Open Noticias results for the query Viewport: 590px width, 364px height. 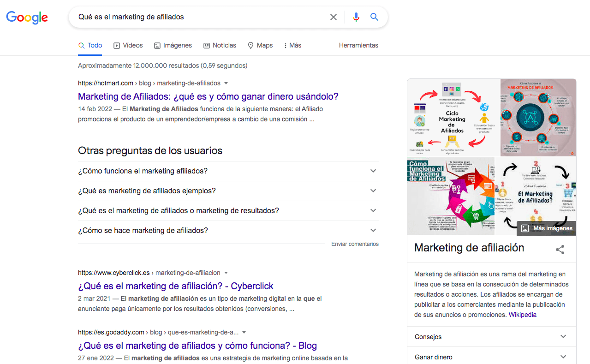220,45
